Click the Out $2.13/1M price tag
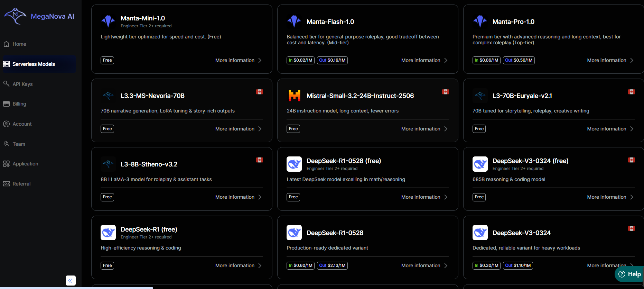Viewport: 644px width, 289px height. pos(332,265)
